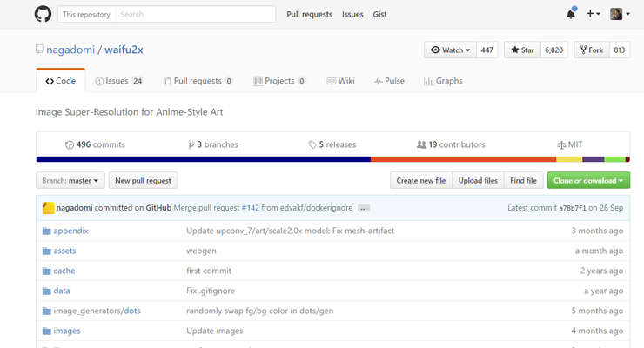644x348 pixels.
Task: Open the assets folder
Action: click(x=64, y=251)
